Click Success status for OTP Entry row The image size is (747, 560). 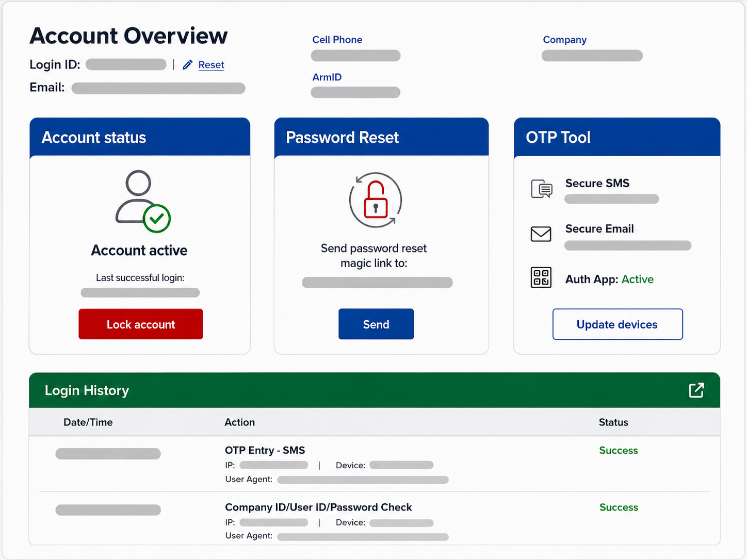coord(619,451)
